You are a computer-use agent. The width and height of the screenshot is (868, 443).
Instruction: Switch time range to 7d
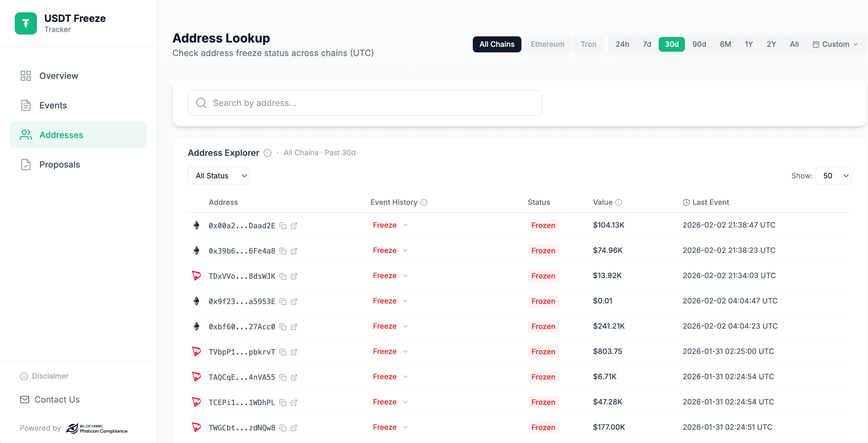tap(647, 44)
